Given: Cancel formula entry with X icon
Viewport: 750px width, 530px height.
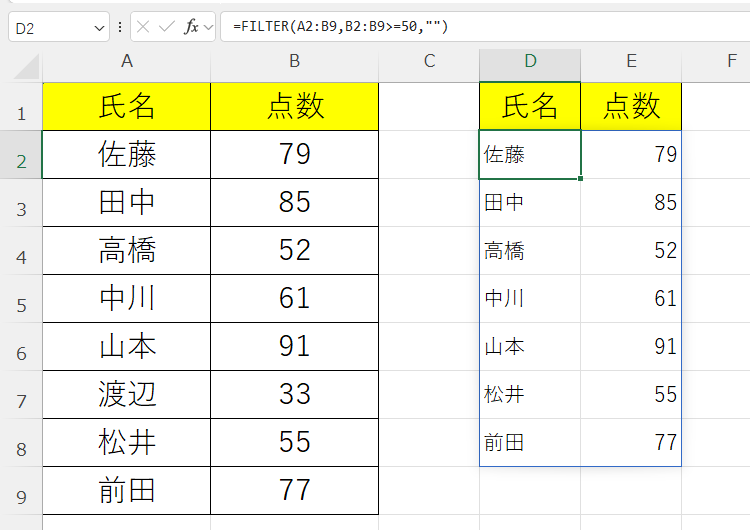Looking at the screenshot, I should (x=143, y=27).
